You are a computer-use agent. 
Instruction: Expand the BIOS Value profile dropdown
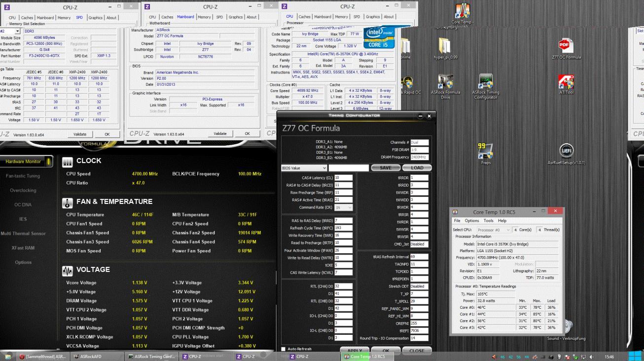click(304, 168)
